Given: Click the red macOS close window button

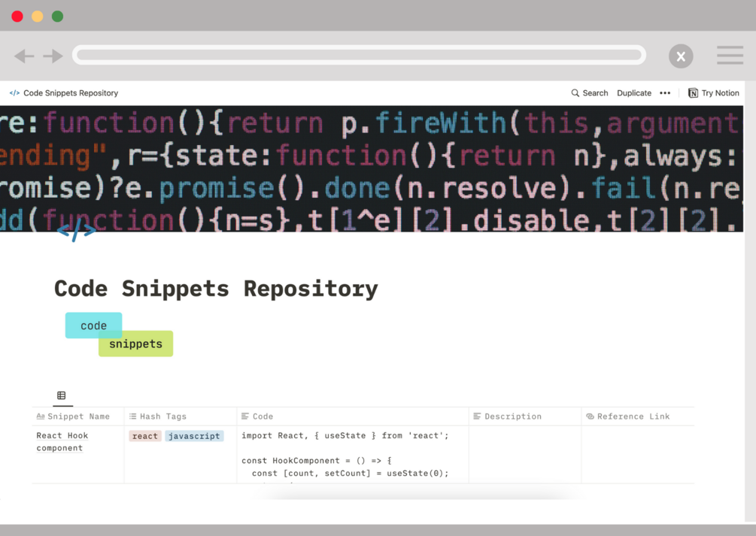Looking at the screenshot, I should pyautogui.click(x=17, y=17).
